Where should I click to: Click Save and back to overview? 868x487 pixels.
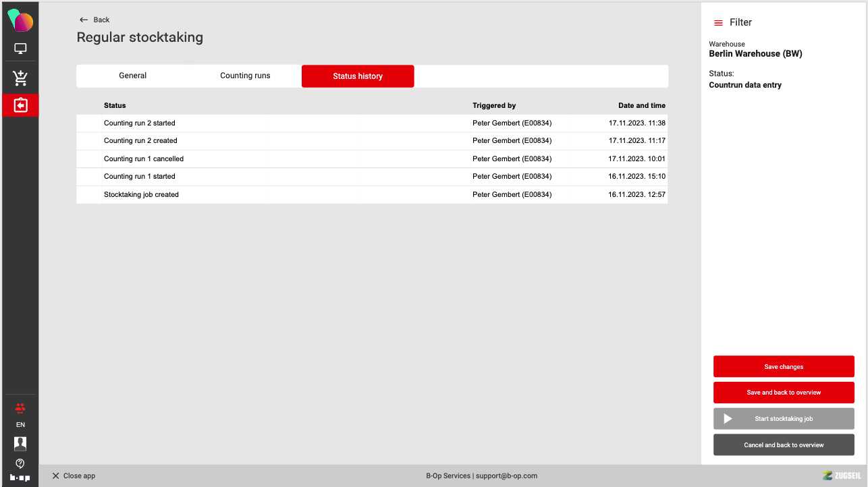pos(784,393)
